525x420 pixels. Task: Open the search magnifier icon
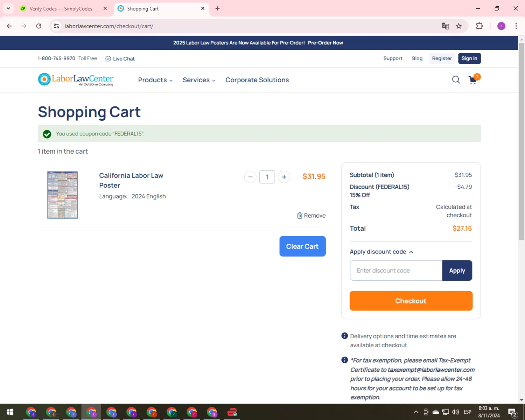(x=456, y=80)
